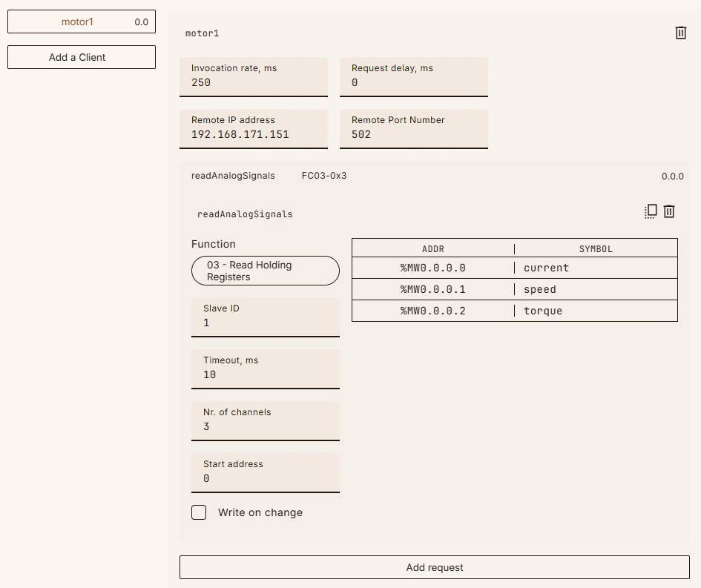This screenshot has height=588, width=701.
Task: Click the Add request button
Action: (434, 567)
